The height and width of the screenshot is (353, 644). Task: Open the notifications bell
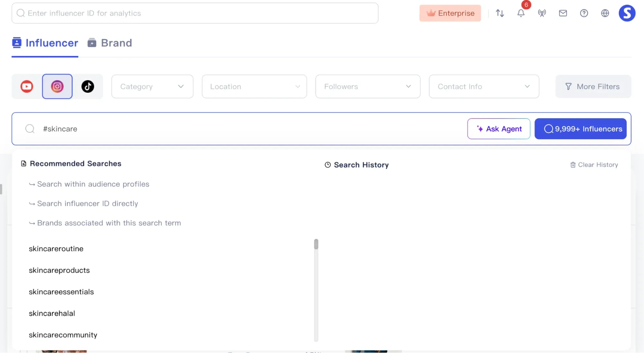(x=521, y=13)
